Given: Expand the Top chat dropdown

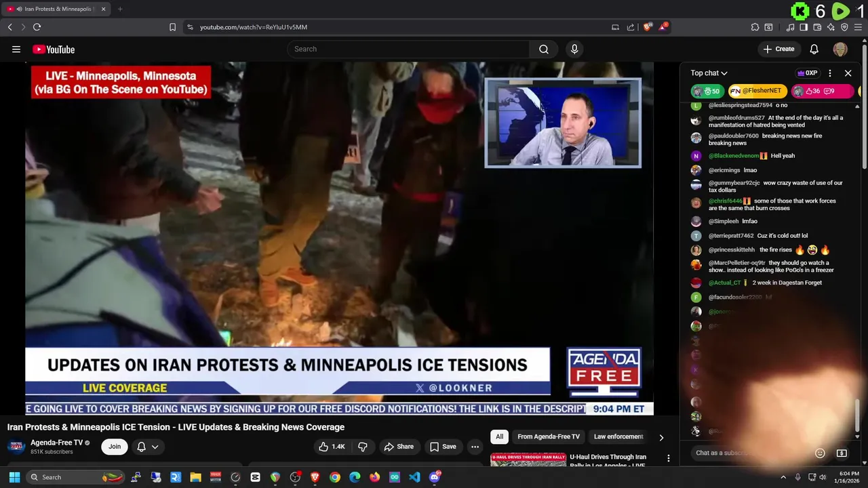Looking at the screenshot, I should (709, 73).
